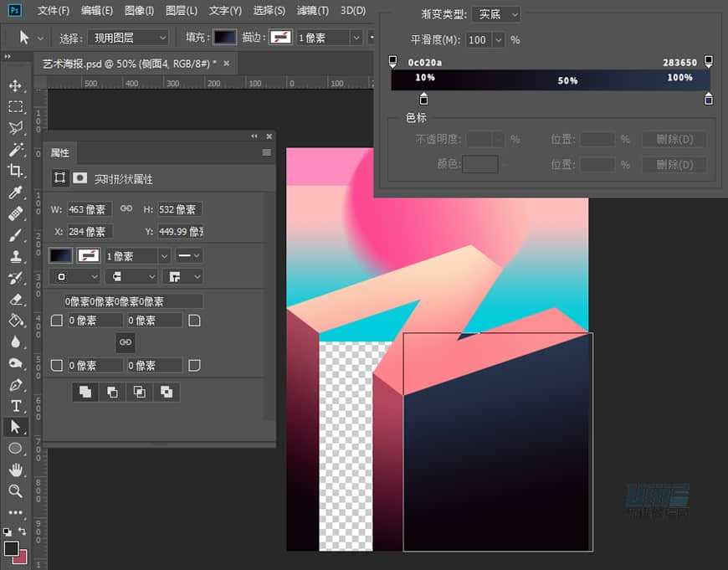Activate the Pen tool

pos(15,385)
